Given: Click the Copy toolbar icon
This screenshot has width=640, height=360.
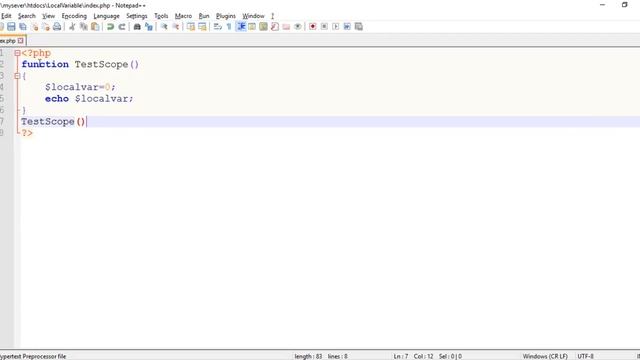Looking at the screenshot, I should click(84, 27).
